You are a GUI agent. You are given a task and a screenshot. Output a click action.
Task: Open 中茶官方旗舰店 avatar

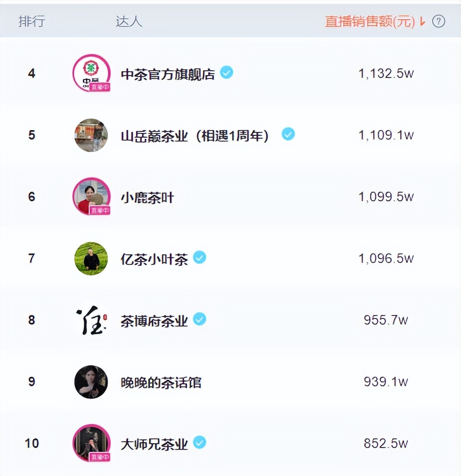point(91,71)
